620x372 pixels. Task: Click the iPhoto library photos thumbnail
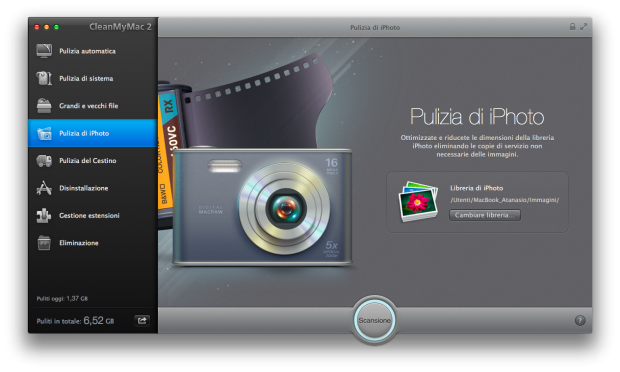point(419,201)
